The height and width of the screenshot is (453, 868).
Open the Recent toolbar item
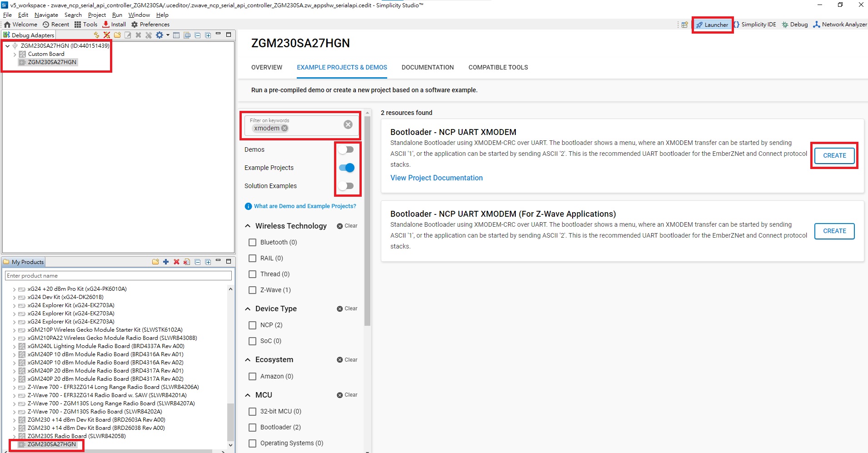pyautogui.click(x=56, y=25)
